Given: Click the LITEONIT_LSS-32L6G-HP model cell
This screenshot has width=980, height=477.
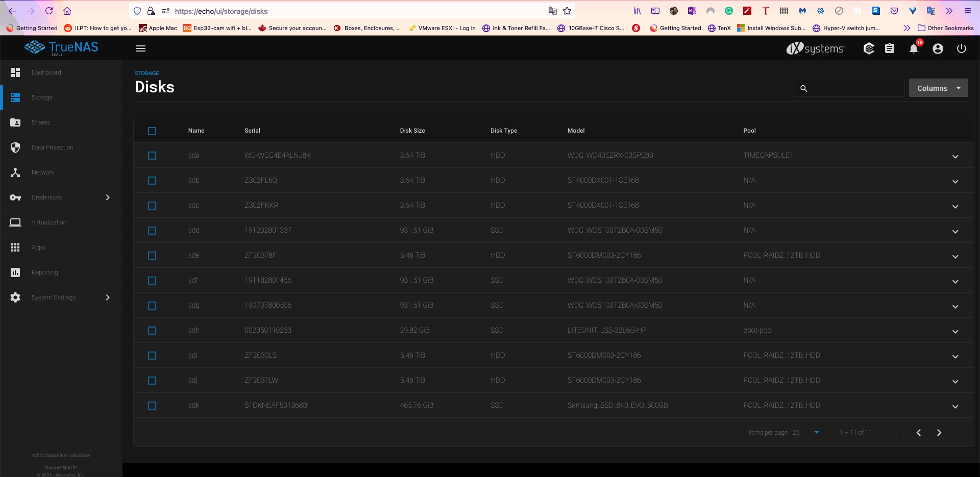Looking at the screenshot, I should pos(607,330).
